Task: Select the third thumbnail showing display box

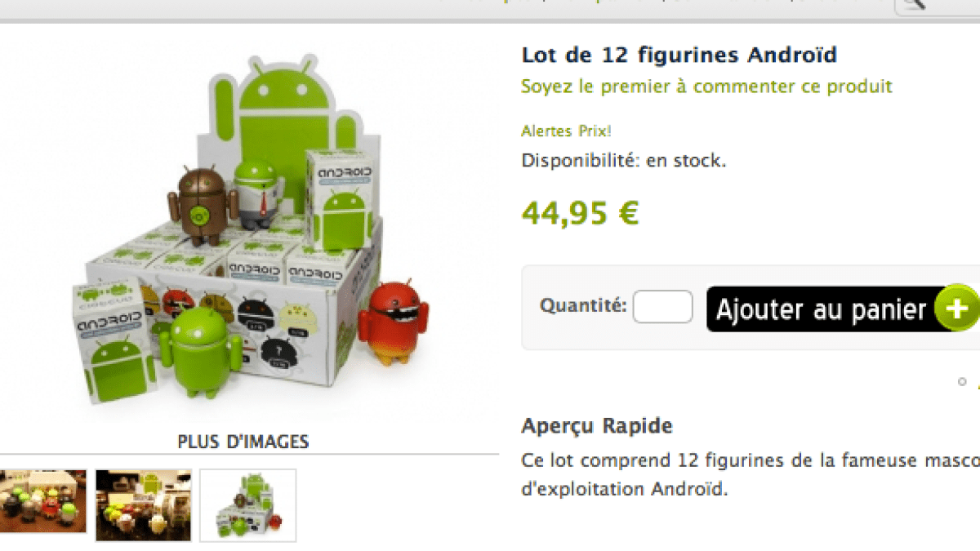Action: click(248, 505)
